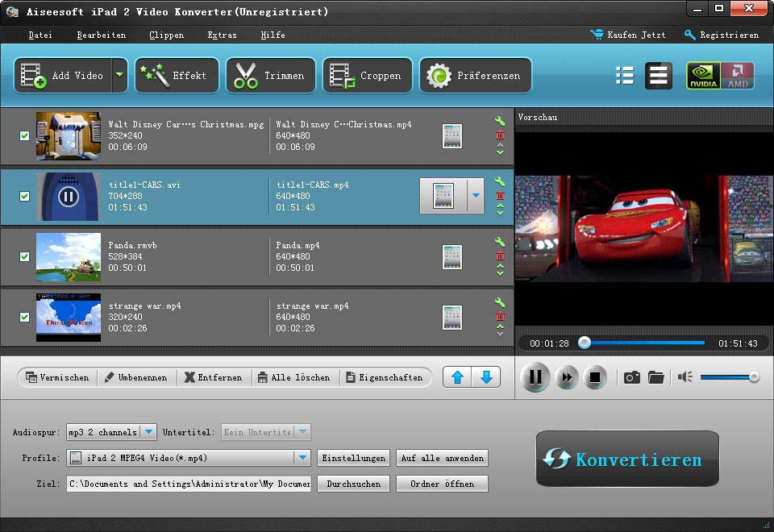
Task: Click the paused thumbnail of title1-CARS.avi
Action: point(69,197)
